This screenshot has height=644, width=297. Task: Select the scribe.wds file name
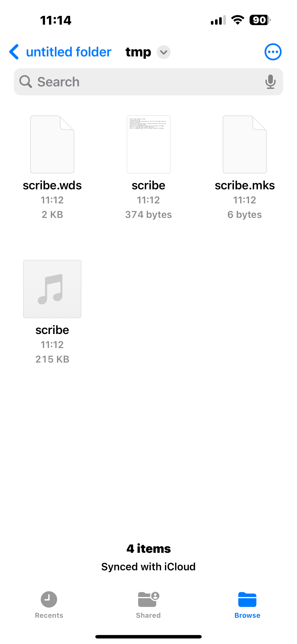pos(52,185)
